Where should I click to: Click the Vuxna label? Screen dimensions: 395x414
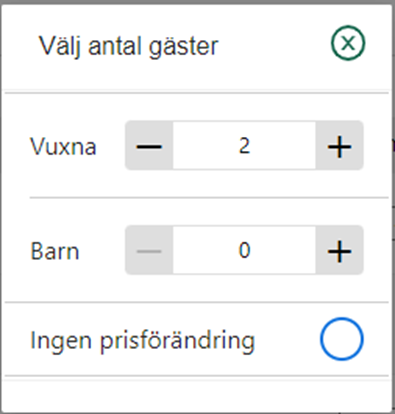(63, 146)
